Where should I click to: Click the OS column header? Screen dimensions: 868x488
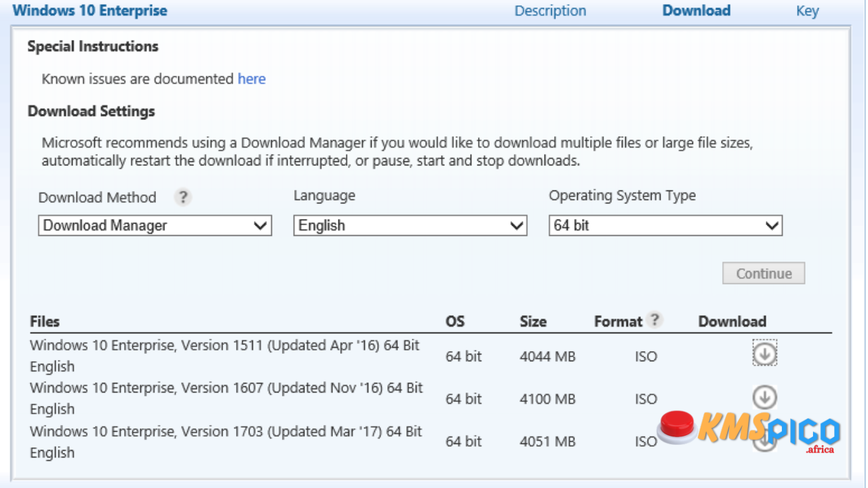pos(455,321)
